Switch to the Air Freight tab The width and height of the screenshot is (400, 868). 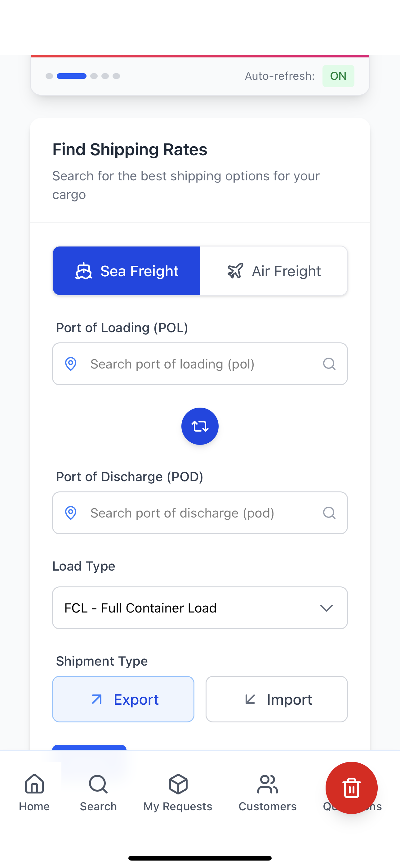tap(274, 271)
